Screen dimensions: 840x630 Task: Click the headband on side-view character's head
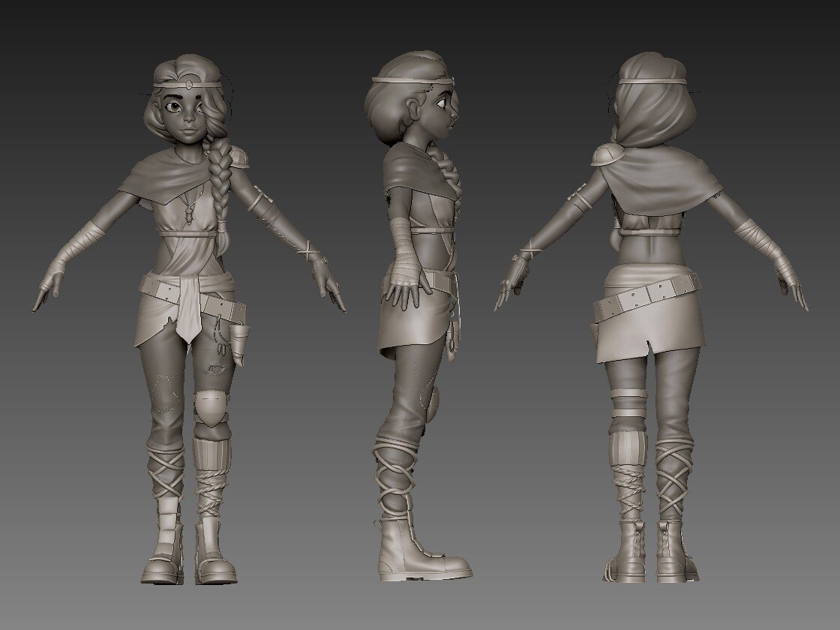coord(413,79)
